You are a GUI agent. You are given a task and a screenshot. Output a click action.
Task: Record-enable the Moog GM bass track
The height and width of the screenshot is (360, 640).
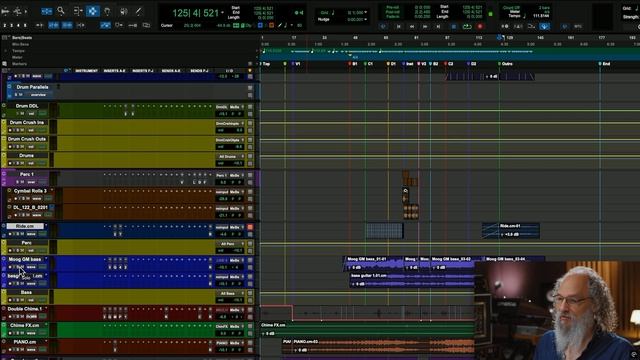coord(10,267)
